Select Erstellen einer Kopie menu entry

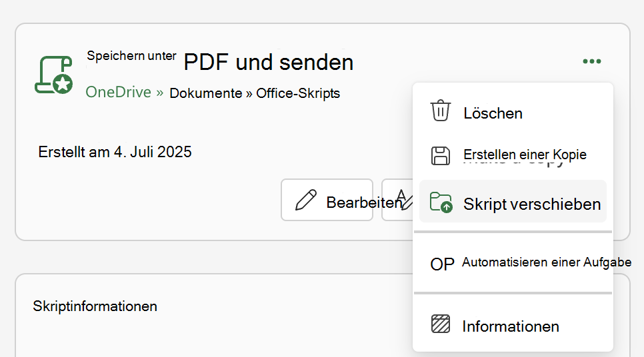coord(513,156)
